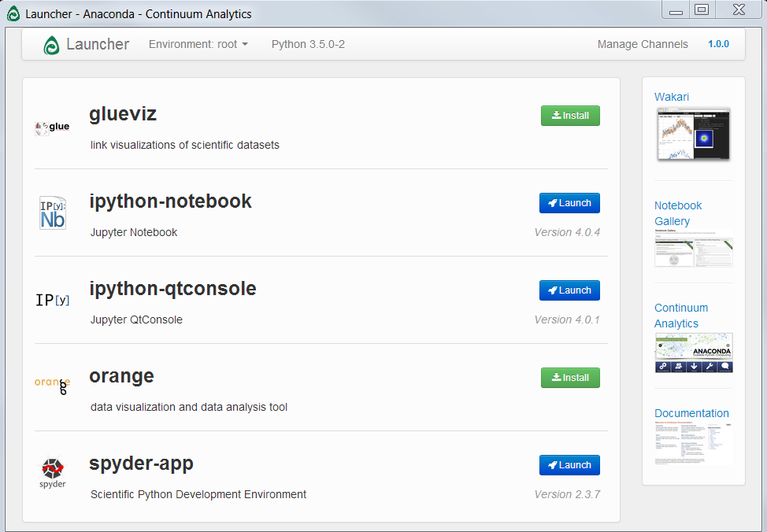Launch ipython-qtconsole
Image resolution: width=767 pixels, height=532 pixels.
(569, 290)
